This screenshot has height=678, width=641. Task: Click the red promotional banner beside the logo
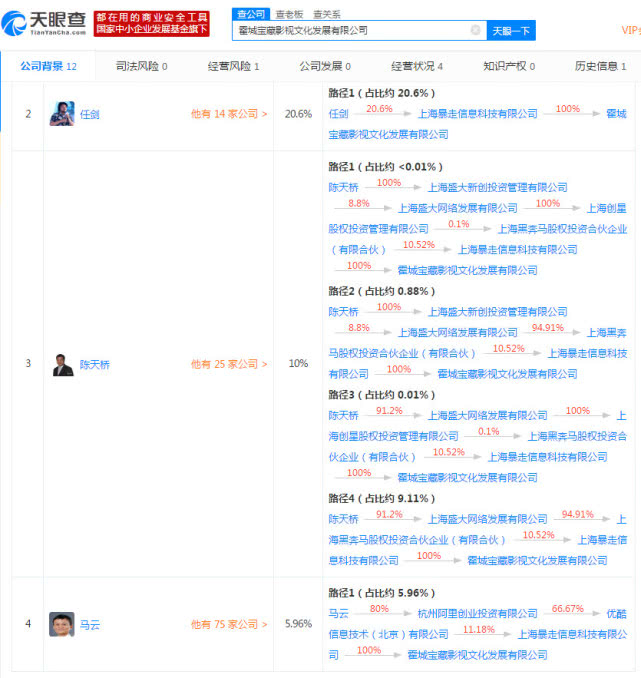click(151, 24)
